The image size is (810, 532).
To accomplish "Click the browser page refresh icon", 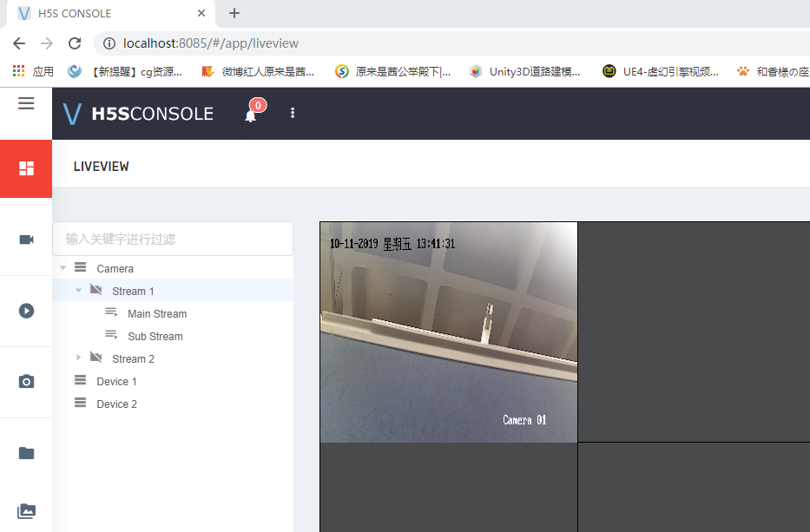I will click(x=75, y=43).
